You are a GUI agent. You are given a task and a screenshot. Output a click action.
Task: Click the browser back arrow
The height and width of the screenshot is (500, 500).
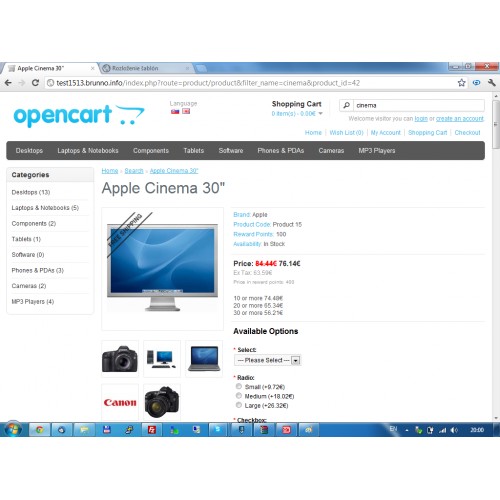click(8, 83)
